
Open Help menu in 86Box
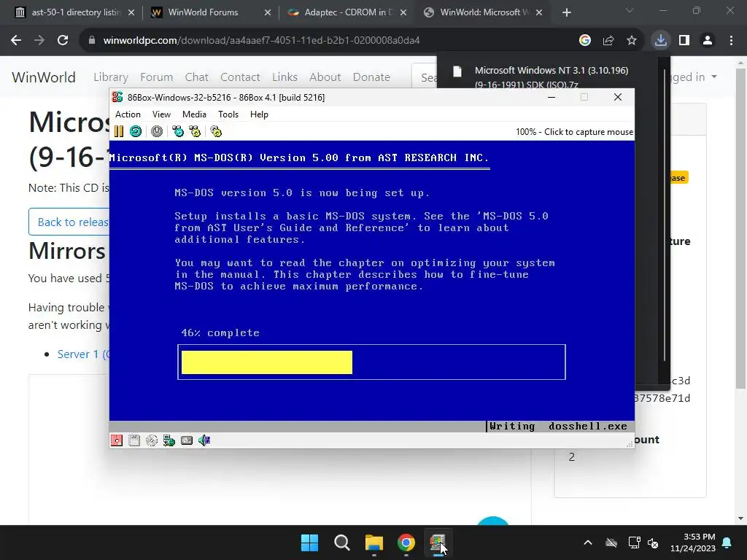point(259,114)
